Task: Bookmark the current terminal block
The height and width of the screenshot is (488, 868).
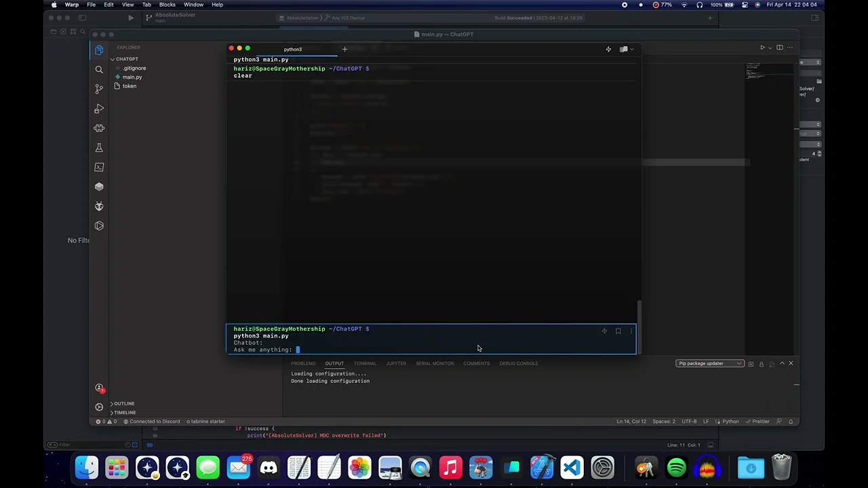Action: (x=618, y=331)
